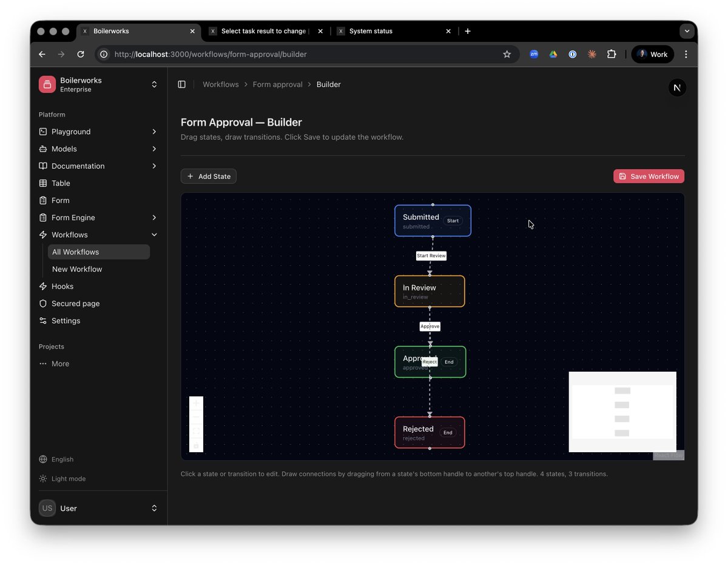Select the Boilerworks browser tab

138,31
